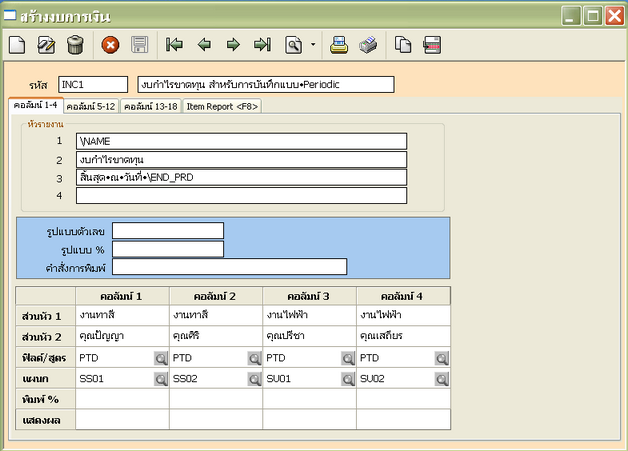Click the New document icon
Screen dimensions: 628x451
point(17,44)
